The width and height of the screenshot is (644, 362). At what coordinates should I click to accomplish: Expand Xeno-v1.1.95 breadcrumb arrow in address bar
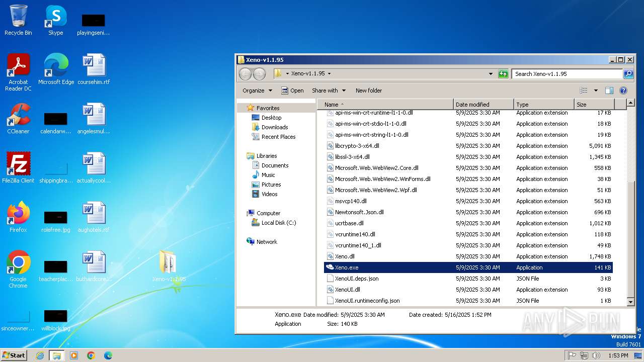point(329,73)
